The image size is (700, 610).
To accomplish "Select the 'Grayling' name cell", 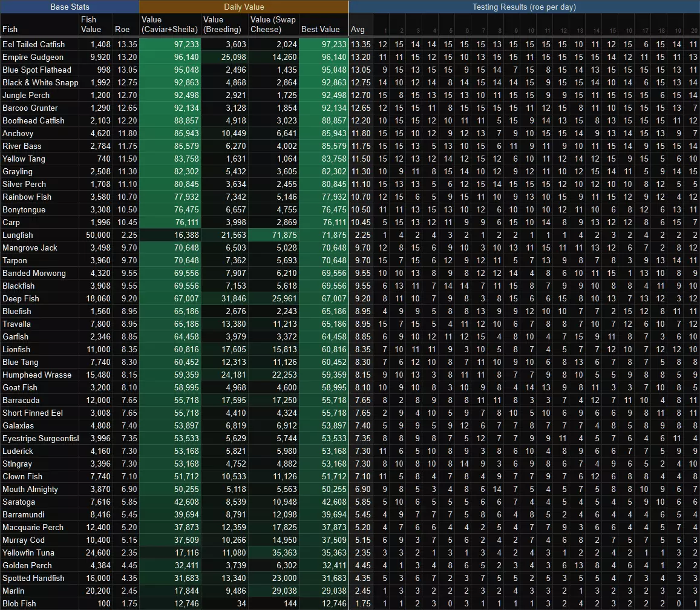I will click(40, 171).
